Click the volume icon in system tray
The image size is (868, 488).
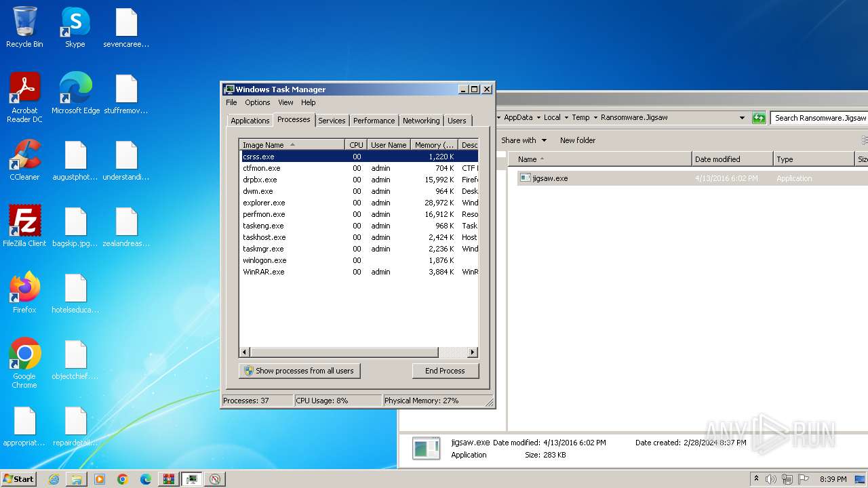tap(771, 479)
